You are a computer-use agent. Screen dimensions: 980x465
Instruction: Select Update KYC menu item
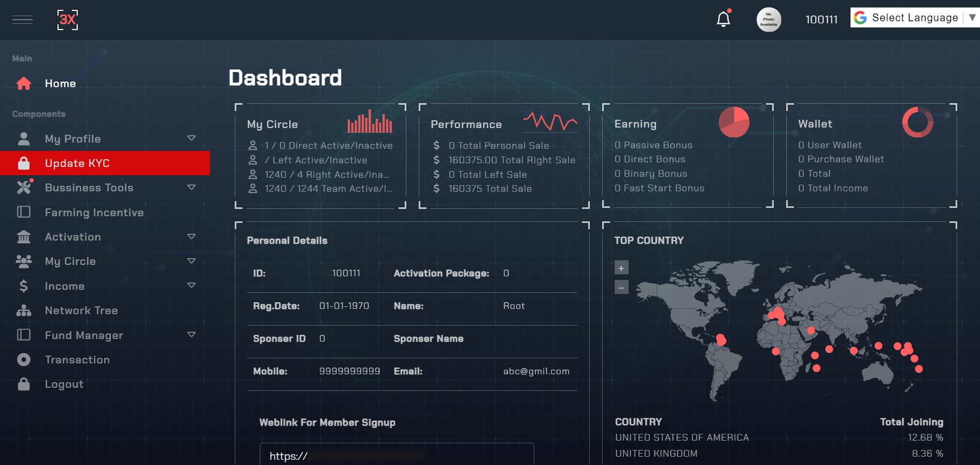[x=105, y=163]
